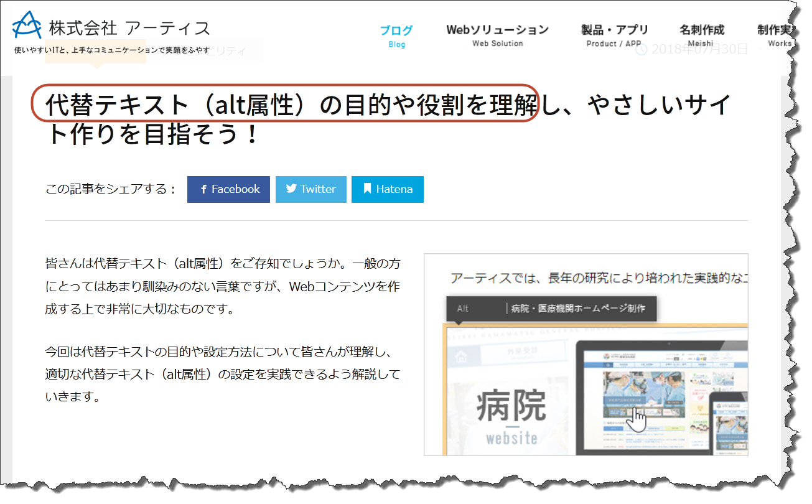Viewport: 812px width, 504px height.
Task: Open the 製品・アプリ Product menu
Action: tap(614, 35)
